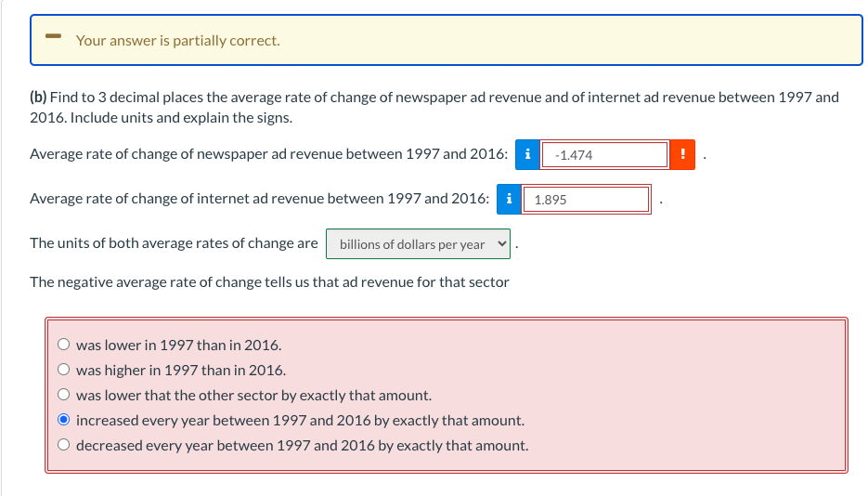Click the orange exclamation error icon

[682, 154]
